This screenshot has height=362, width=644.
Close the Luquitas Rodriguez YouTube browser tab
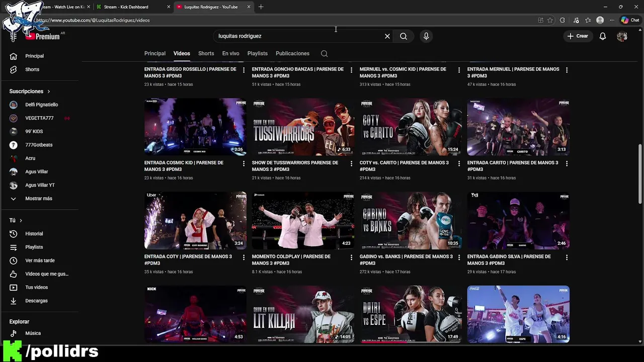[249, 7]
